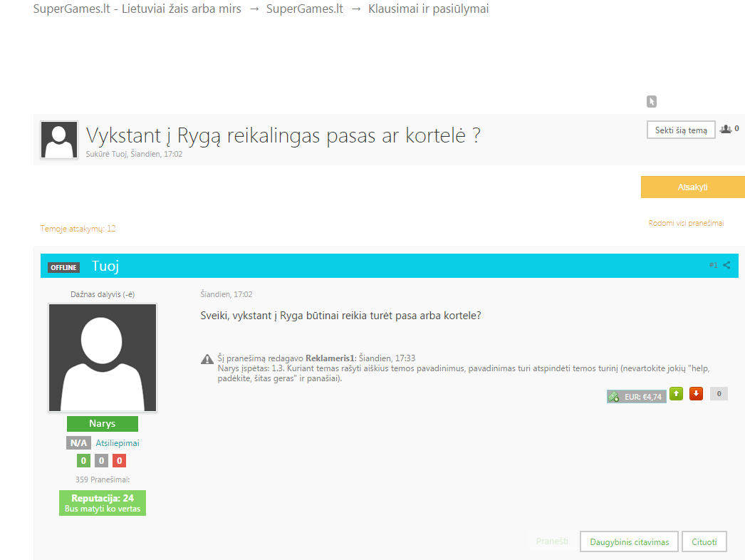Click the green positive feedback count
The image size is (745, 560).
coord(83,461)
